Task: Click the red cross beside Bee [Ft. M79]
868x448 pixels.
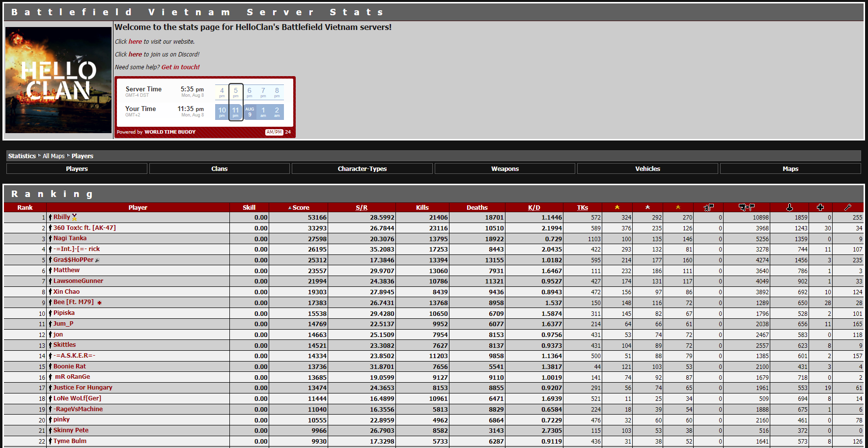Action: (99, 303)
